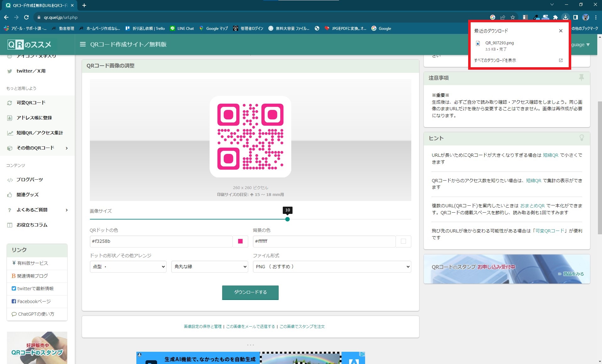Image resolution: width=602 pixels, height=364 pixels.
Task: Open 可変QRコード in the sidebar
Action: tap(31, 103)
